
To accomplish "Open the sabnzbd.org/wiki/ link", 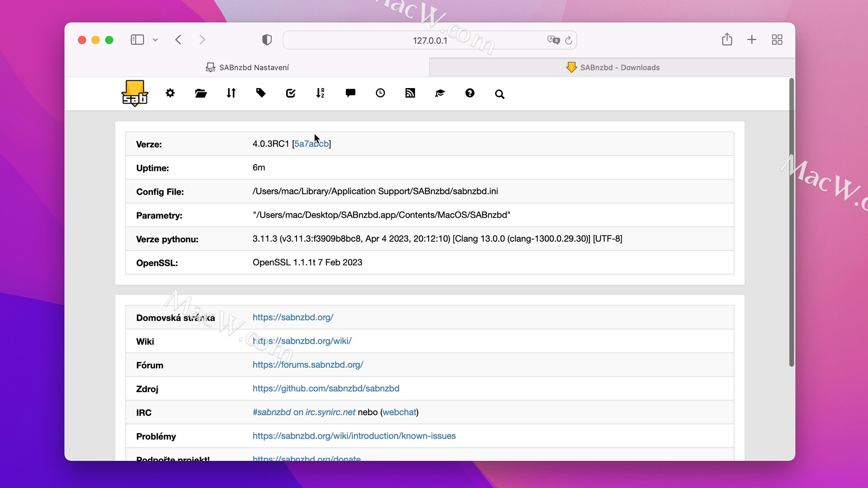I will tap(302, 341).
